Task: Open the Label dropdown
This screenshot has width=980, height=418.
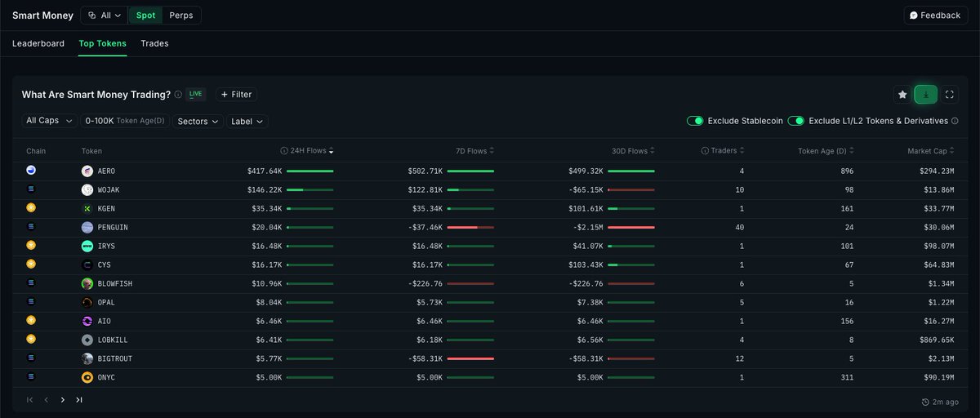Action: (x=247, y=121)
